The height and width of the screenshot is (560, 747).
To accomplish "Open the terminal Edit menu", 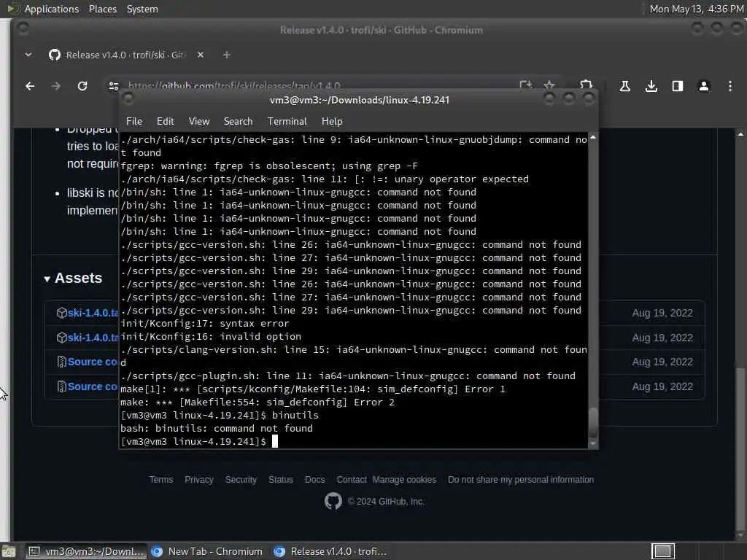I will point(166,122).
